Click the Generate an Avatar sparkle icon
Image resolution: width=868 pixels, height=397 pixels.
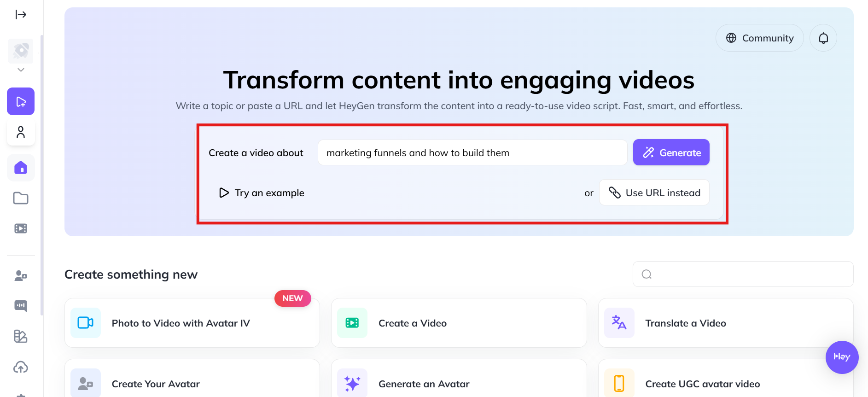point(352,383)
